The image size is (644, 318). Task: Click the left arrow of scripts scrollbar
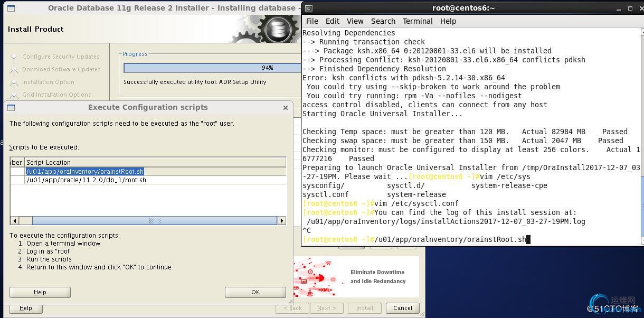[14, 221]
